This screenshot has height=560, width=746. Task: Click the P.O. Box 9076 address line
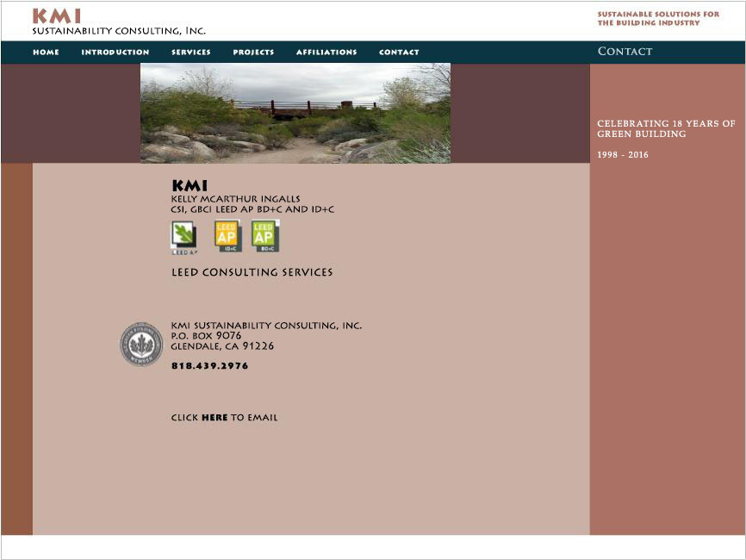[x=206, y=336]
